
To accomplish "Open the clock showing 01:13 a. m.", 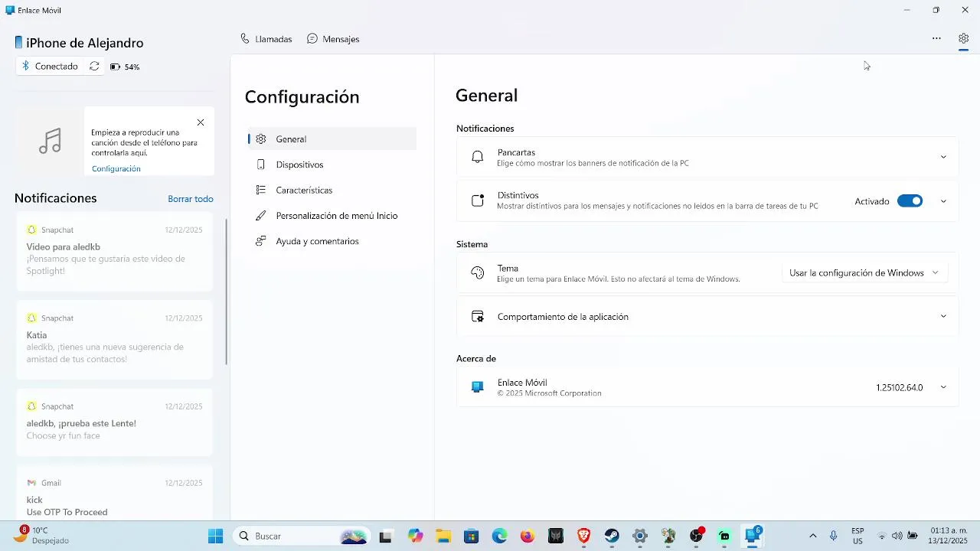I will point(949,536).
